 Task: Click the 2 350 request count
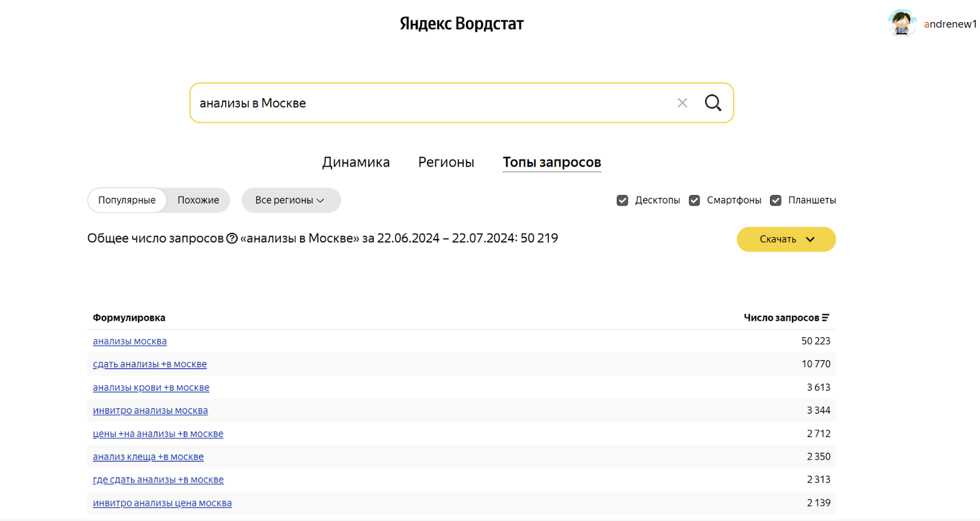click(818, 457)
